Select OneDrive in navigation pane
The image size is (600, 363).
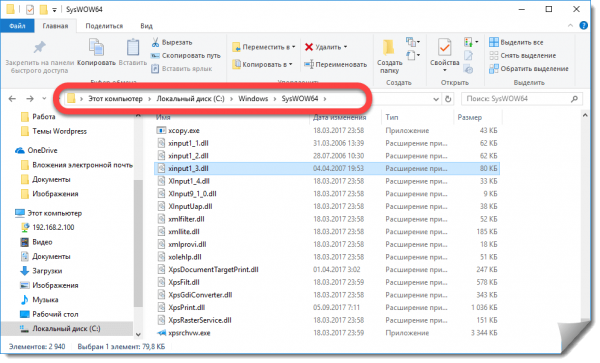[42, 150]
